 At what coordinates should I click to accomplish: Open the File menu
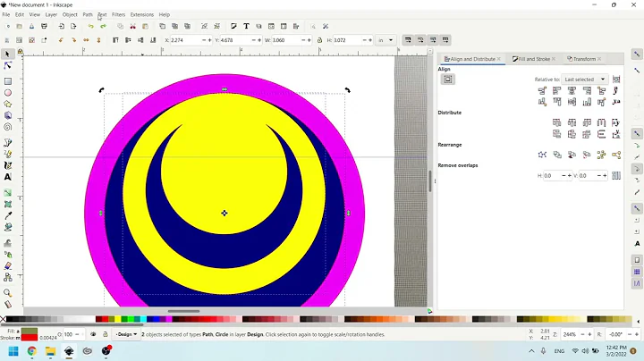(x=5, y=14)
